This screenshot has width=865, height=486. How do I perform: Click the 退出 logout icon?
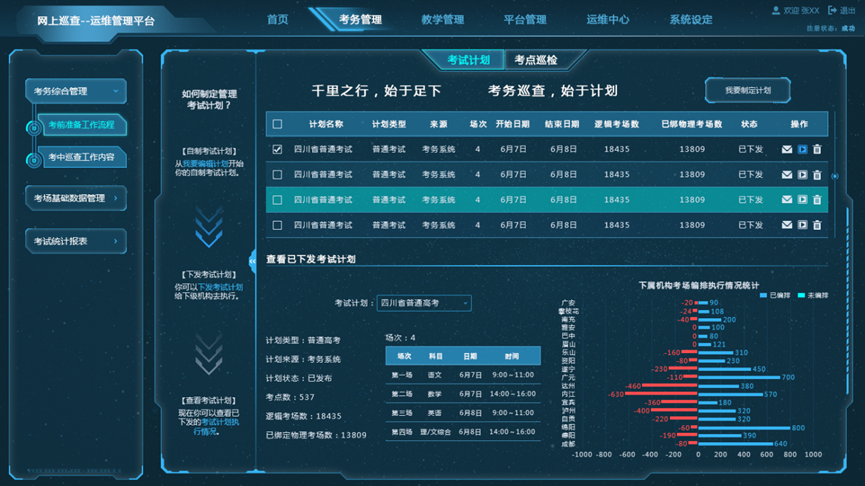(832, 10)
